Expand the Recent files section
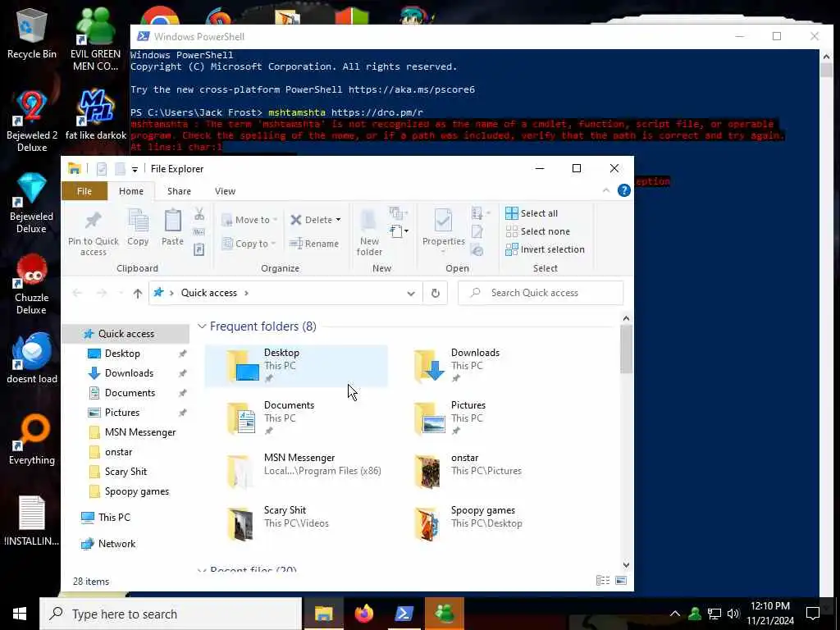 pyautogui.click(x=202, y=570)
